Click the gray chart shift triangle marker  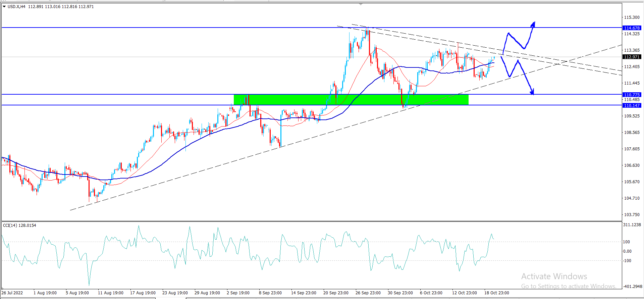point(361,4)
